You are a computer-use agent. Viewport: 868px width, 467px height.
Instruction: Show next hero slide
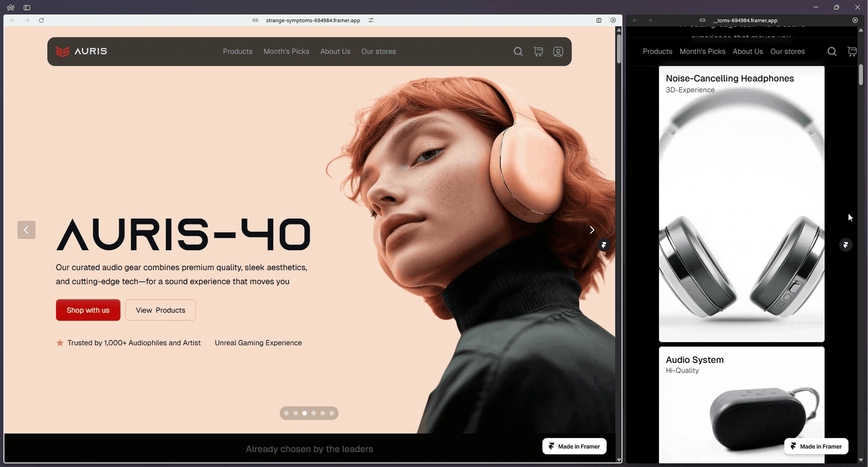592,230
